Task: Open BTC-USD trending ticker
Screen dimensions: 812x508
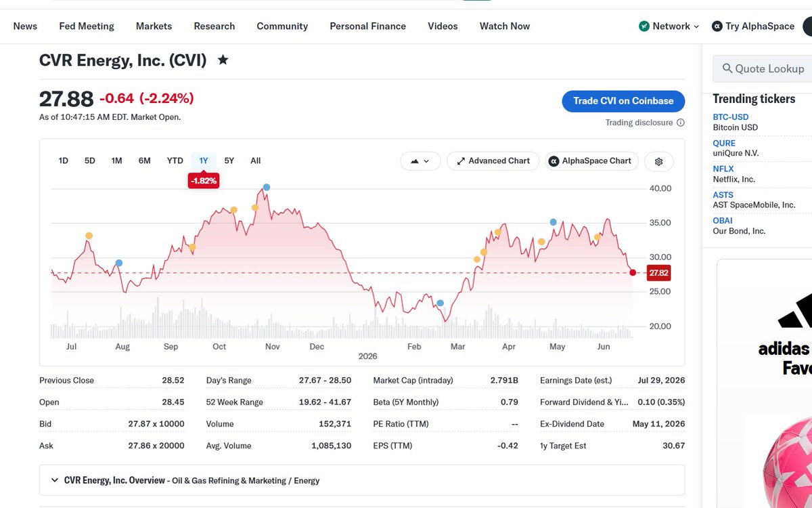Action: tap(731, 117)
